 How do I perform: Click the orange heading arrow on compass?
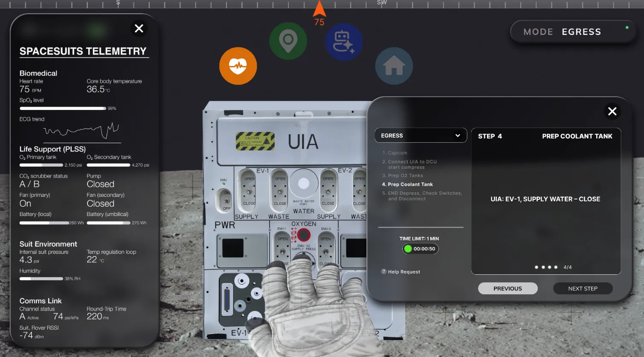coord(319,9)
